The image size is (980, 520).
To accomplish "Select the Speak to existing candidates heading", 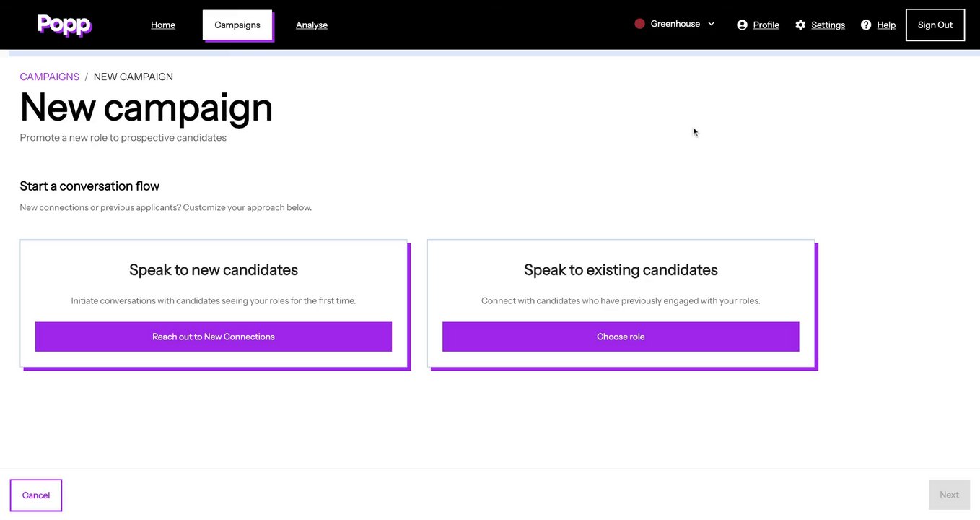I will 621,270.
